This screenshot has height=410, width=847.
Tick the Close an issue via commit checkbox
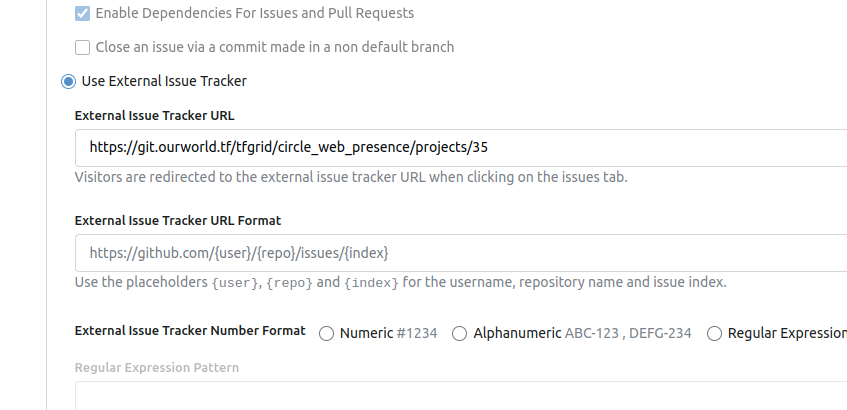coord(83,47)
